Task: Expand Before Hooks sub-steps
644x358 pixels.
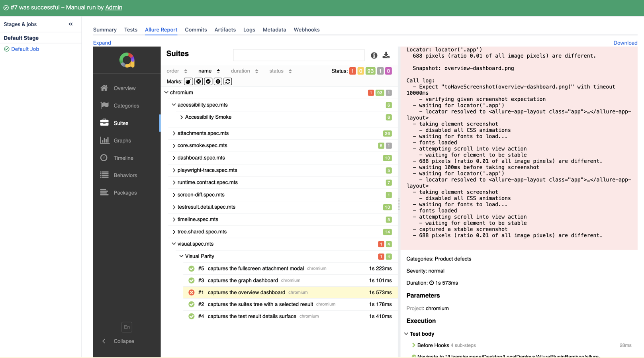Action: pos(414,345)
